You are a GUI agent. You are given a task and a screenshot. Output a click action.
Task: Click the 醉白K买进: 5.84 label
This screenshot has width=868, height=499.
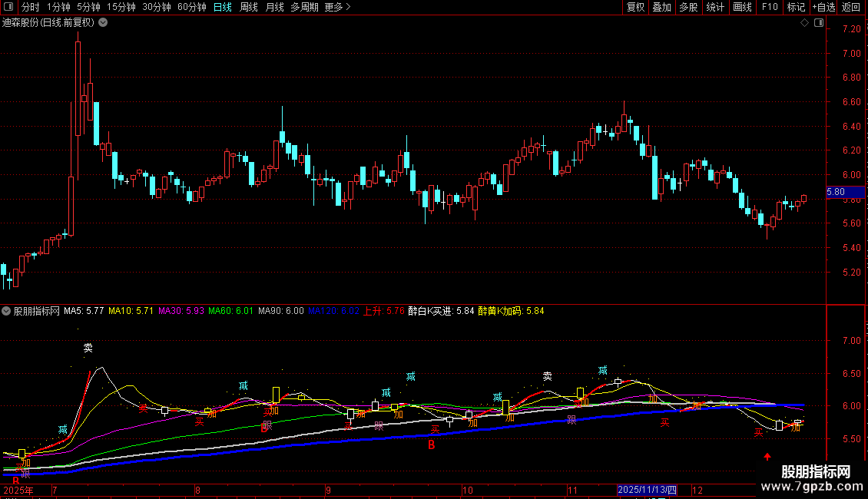pyautogui.click(x=441, y=311)
